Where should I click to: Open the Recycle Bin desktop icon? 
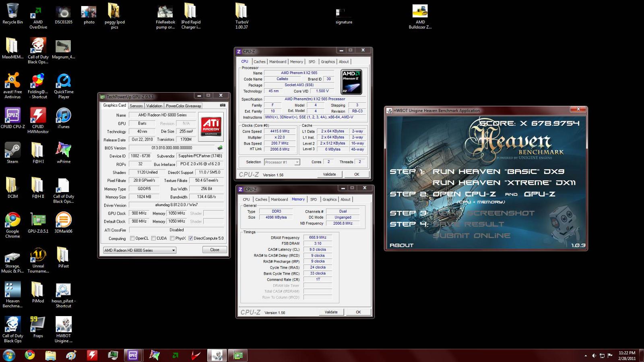tap(12, 14)
